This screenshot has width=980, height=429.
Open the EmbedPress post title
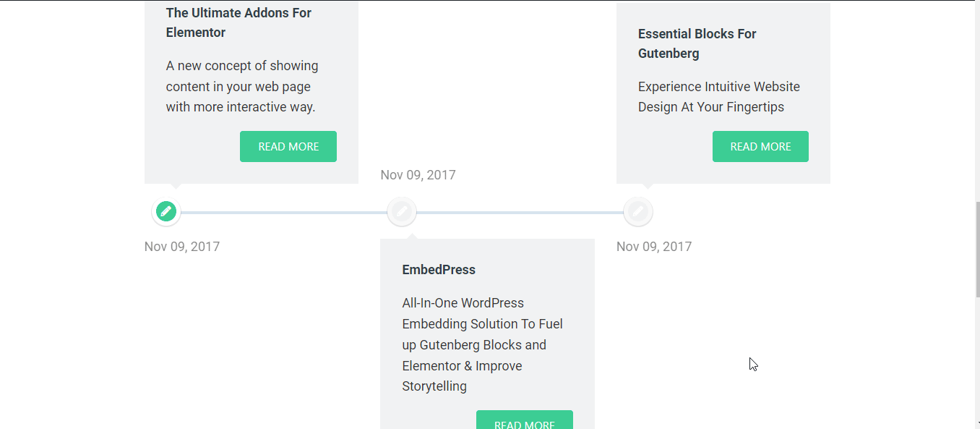click(x=439, y=269)
